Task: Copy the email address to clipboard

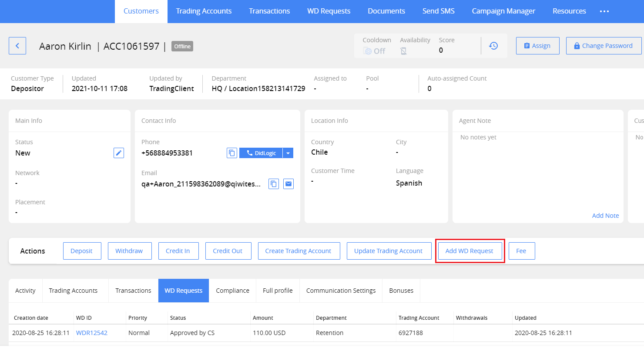Action: [x=273, y=183]
